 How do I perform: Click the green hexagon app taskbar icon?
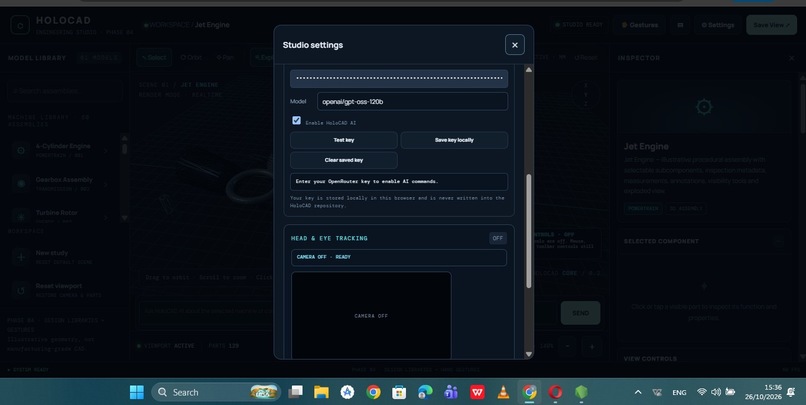581,392
